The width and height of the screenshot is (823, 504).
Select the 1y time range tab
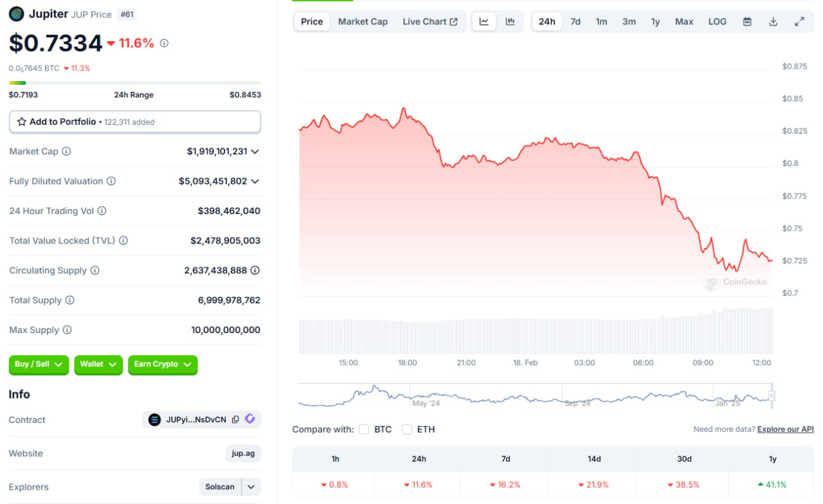(655, 21)
